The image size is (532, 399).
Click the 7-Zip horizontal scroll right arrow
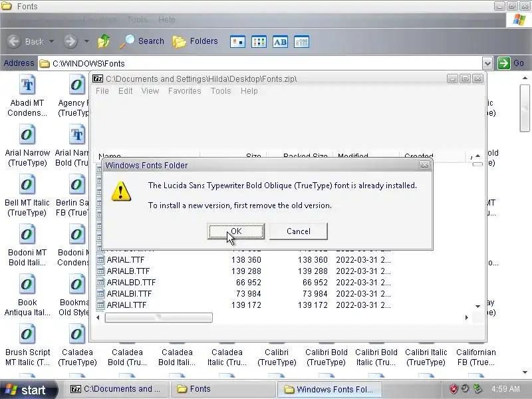[467, 318]
